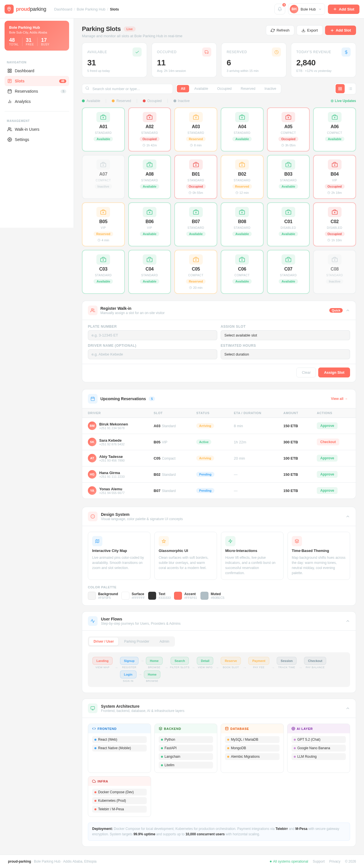The image size is (364, 868).
Task: Click the Accent color swatch
Action: tap(178, 595)
